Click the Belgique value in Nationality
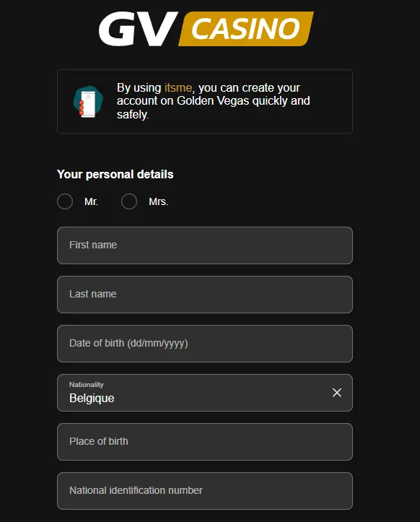The width and height of the screenshot is (420, 522). pos(92,398)
